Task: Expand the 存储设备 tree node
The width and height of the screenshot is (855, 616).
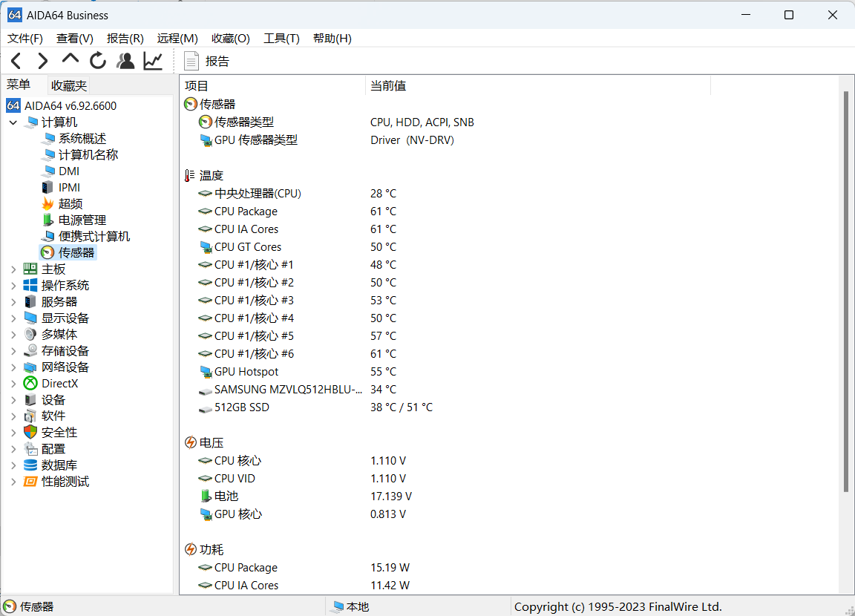Action: (13, 351)
